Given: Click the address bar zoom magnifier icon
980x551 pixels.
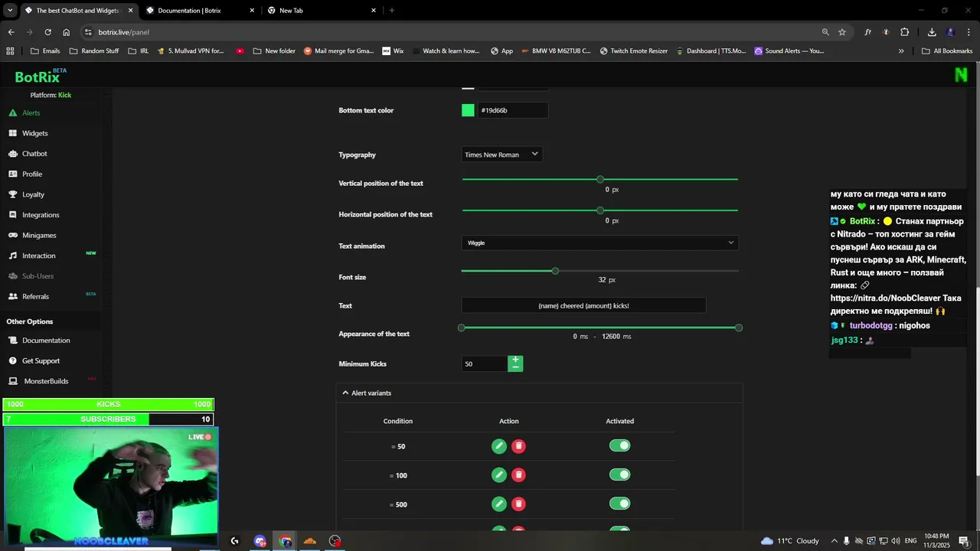Looking at the screenshot, I should pos(825,32).
